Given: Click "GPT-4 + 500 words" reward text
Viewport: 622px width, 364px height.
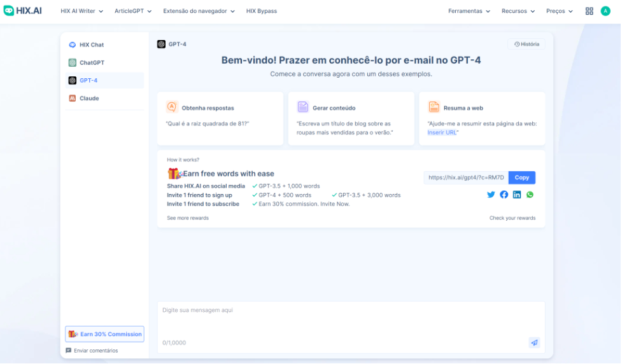Looking at the screenshot, I should (x=285, y=195).
